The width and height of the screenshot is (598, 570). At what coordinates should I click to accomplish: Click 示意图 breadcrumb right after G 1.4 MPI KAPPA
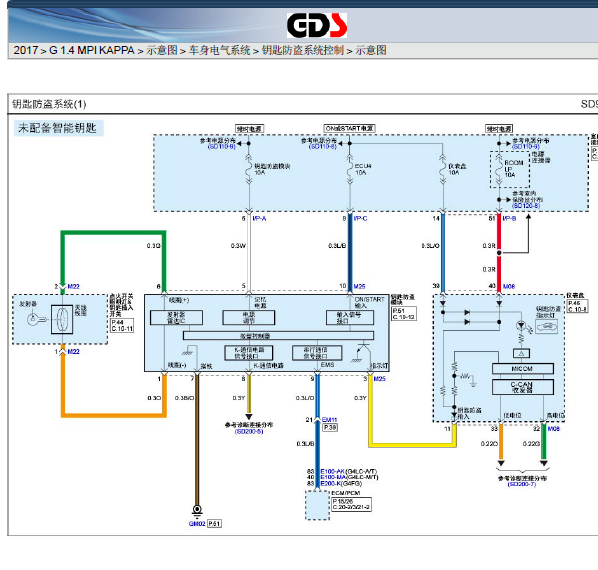coord(162,50)
